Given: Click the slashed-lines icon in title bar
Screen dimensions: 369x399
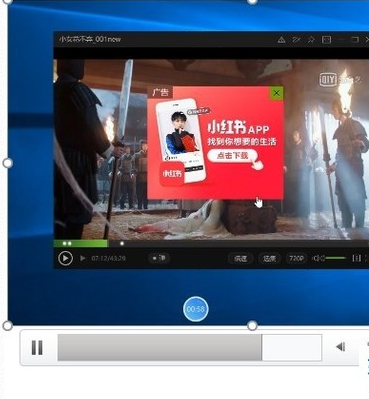Looking at the screenshot, I should [x=296, y=40].
